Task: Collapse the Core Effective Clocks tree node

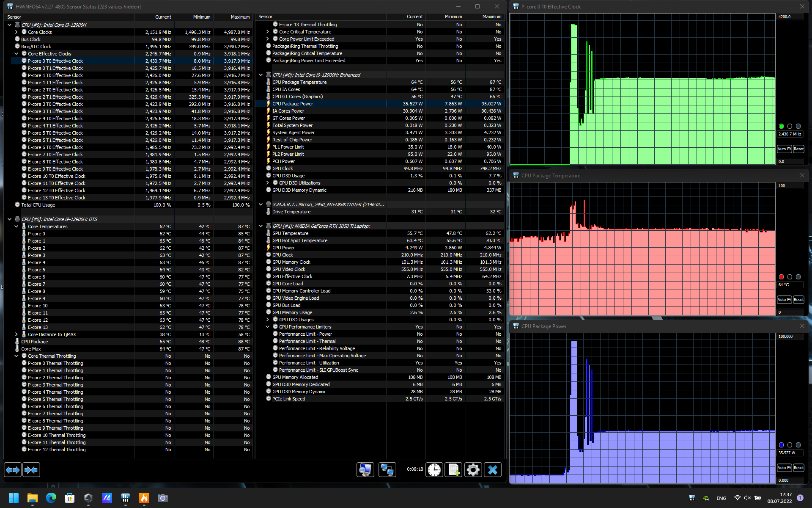Action: click(16, 54)
